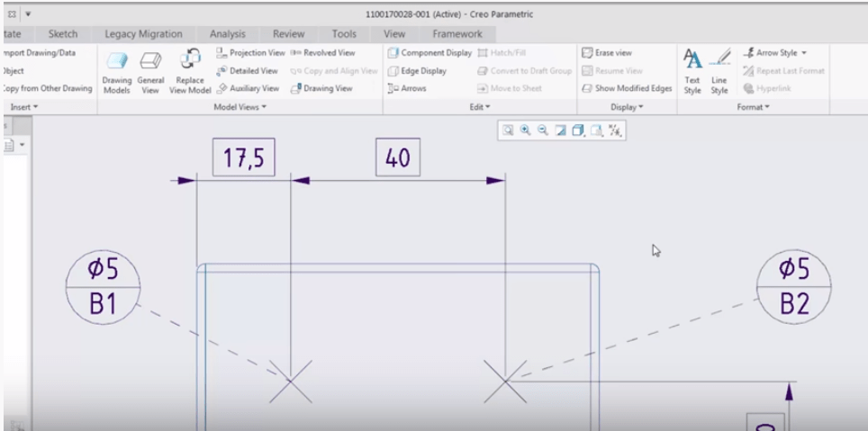Screen dimensions: 868x431
Task: Toggle Edge Display option
Action: (x=417, y=71)
